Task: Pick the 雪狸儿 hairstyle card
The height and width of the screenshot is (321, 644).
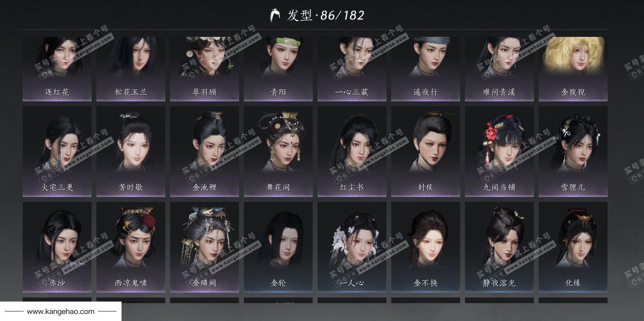Action: [x=573, y=152]
